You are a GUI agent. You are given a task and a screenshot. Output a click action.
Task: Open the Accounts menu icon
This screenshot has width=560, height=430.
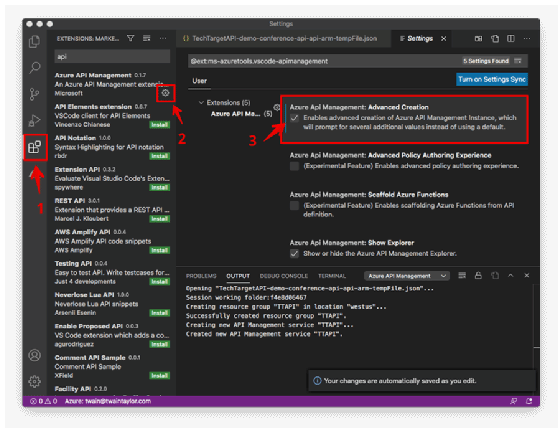tap(34, 355)
